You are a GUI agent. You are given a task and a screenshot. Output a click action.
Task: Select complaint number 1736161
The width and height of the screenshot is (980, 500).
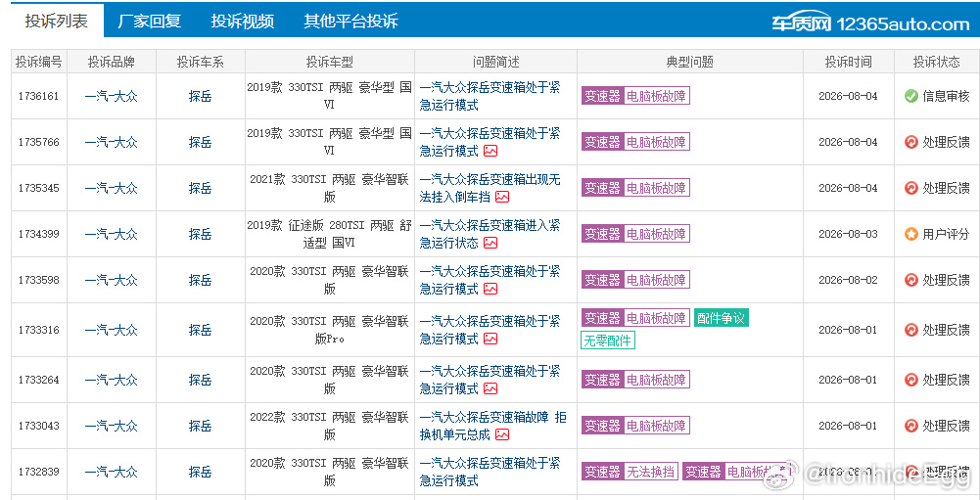coord(39,96)
